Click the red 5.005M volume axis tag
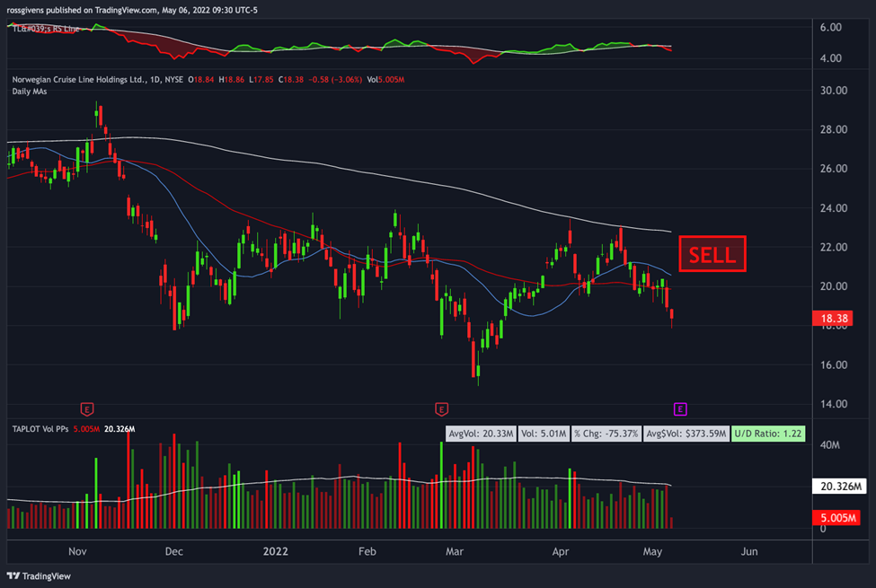The width and height of the screenshot is (876, 588). [x=836, y=518]
